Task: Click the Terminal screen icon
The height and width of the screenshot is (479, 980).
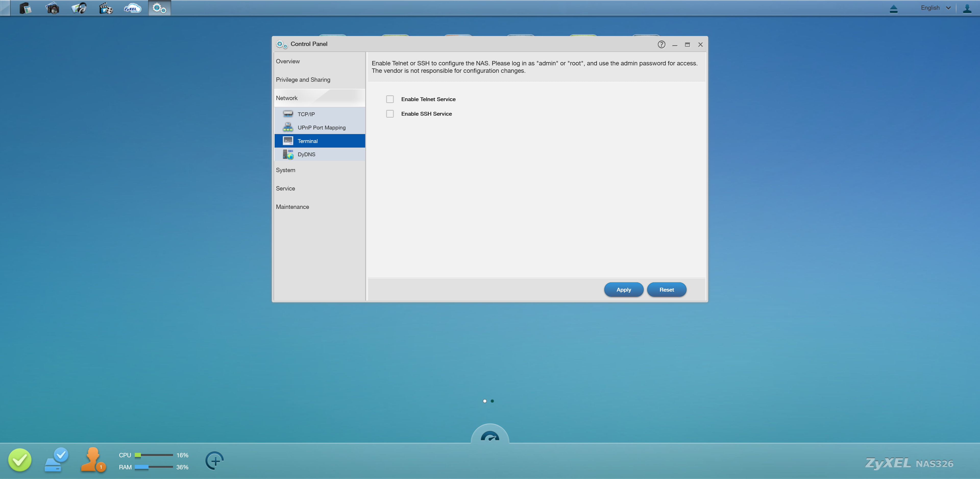Action: [x=288, y=141]
